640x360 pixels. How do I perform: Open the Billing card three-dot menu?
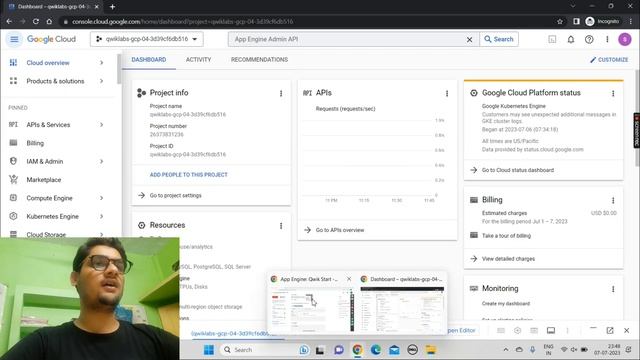[x=613, y=200]
